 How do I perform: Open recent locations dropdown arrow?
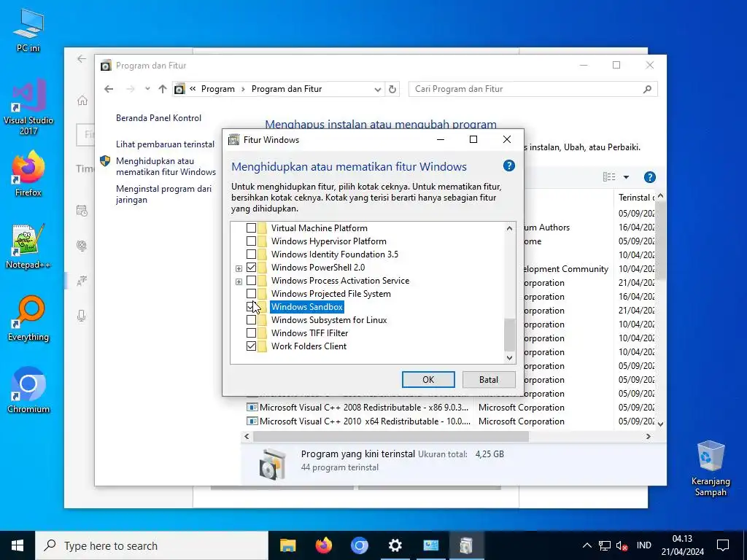[x=147, y=89]
